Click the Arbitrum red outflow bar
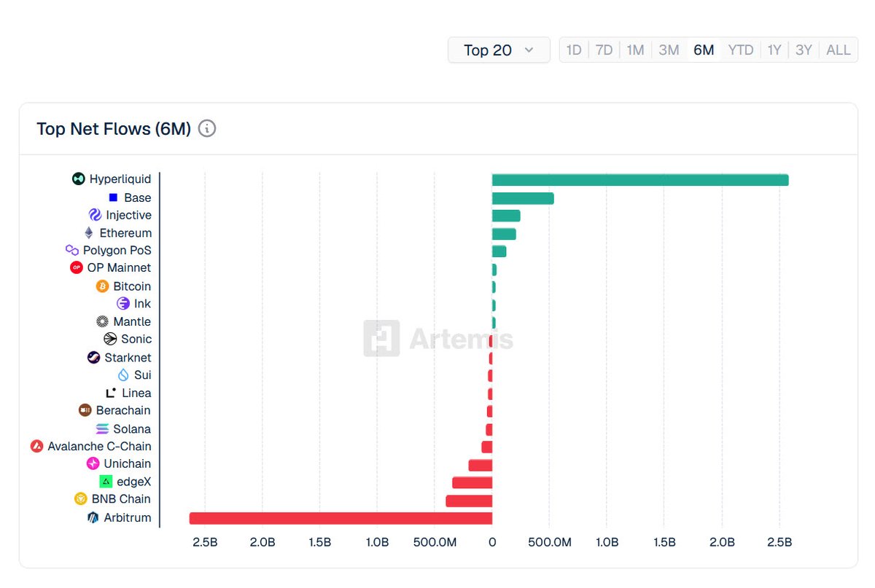875x588 pixels. [x=341, y=518]
